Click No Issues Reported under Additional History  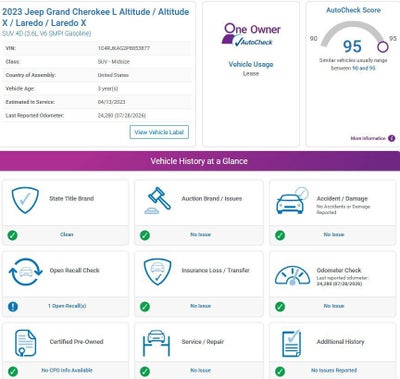point(334,370)
